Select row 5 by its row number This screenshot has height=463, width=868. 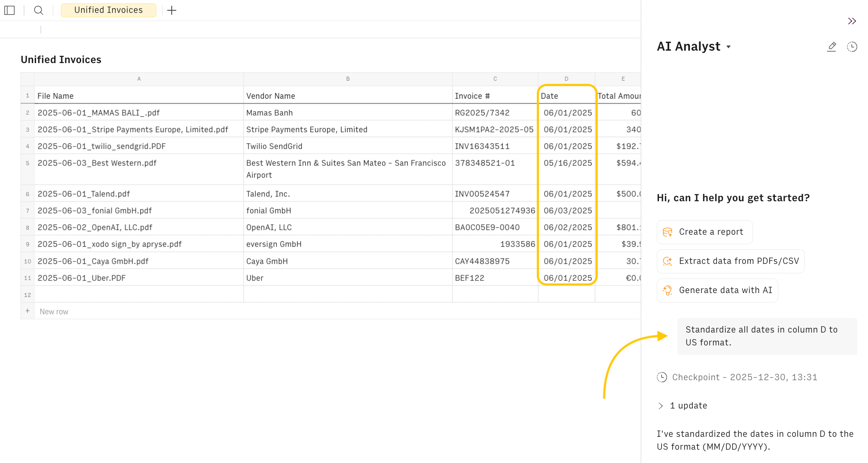[27, 163]
